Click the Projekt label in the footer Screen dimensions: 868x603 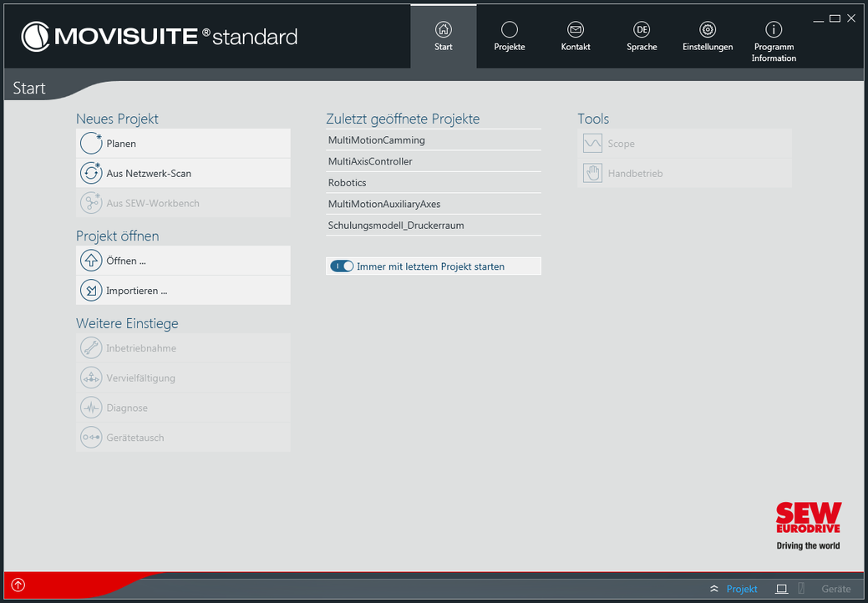742,589
